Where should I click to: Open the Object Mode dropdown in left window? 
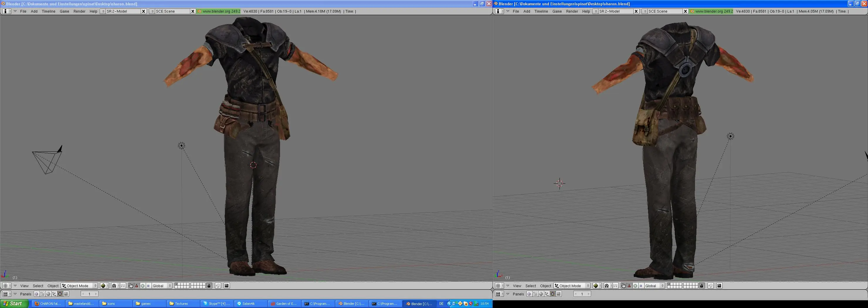[79, 286]
